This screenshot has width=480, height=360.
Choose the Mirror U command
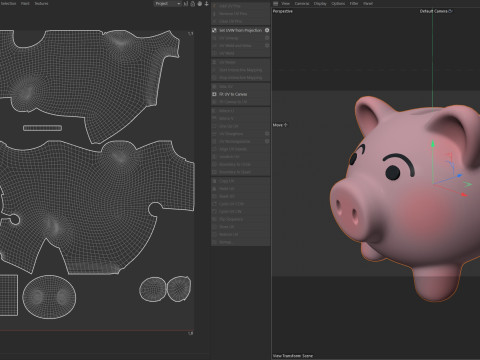223,111
